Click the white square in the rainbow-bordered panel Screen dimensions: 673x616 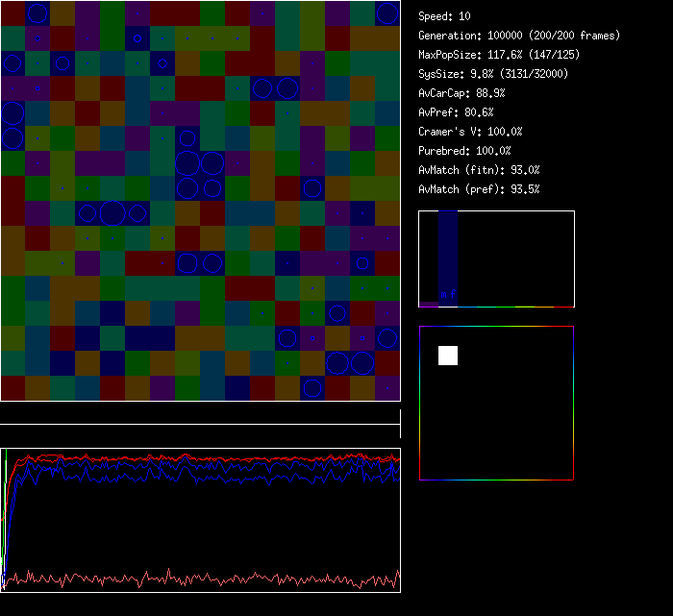[448, 356]
